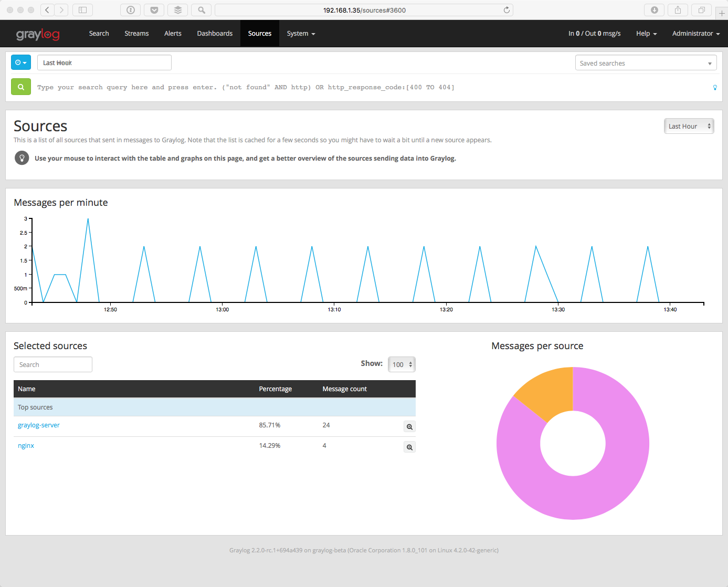Inspect nginx source with its magnifier icon
Image resolution: width=728 pixels, height=587 pixels.
click(409, 447)
